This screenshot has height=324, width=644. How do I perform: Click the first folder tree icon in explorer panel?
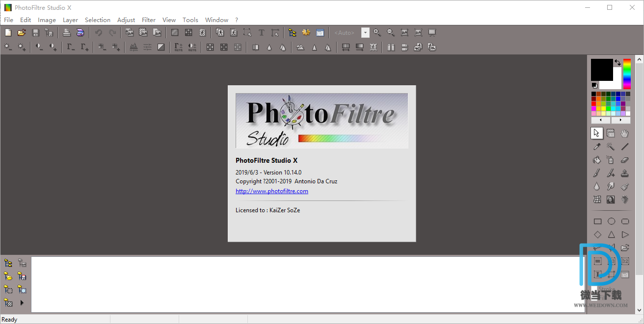(x=8, y=263)
